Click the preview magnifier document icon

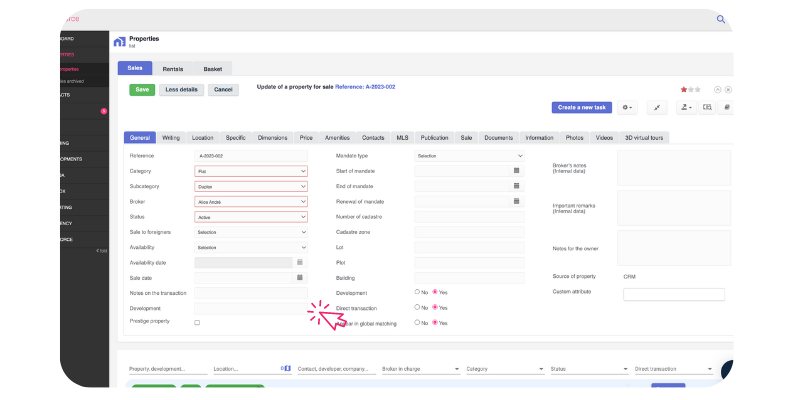coord(707,108)
